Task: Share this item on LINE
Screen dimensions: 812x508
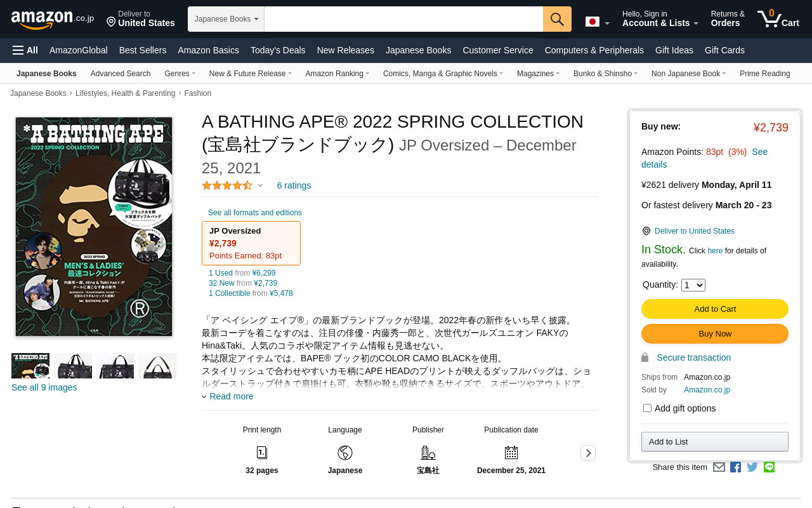Action: coord(769,467)
